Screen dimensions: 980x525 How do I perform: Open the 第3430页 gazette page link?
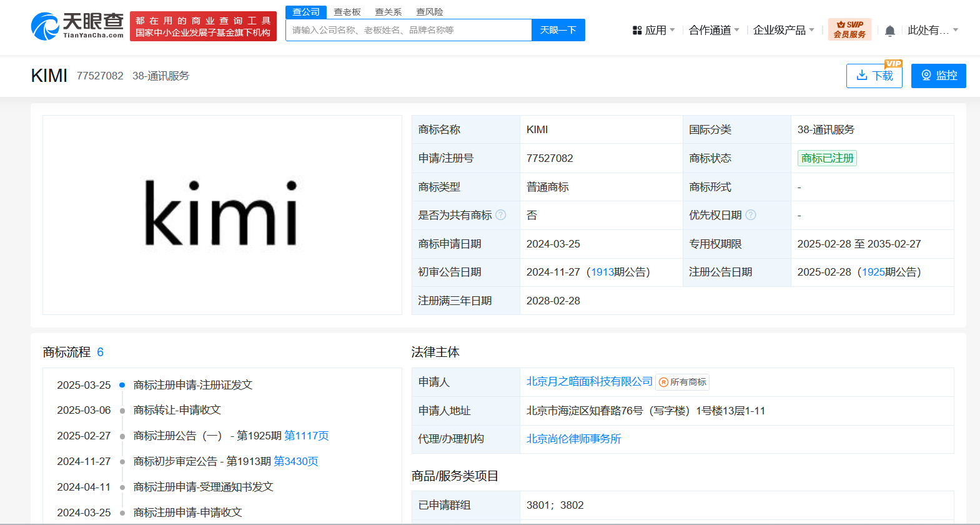click(x=296, y=461)
